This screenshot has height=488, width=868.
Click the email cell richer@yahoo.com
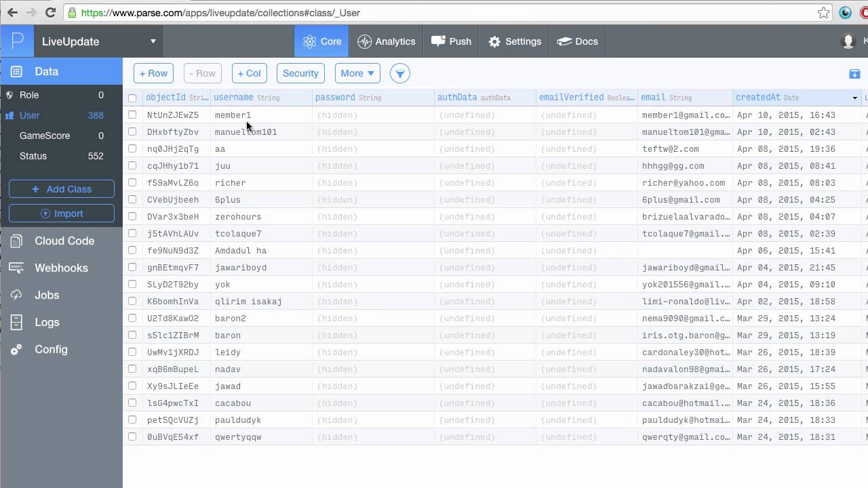(x=684, y=182)
